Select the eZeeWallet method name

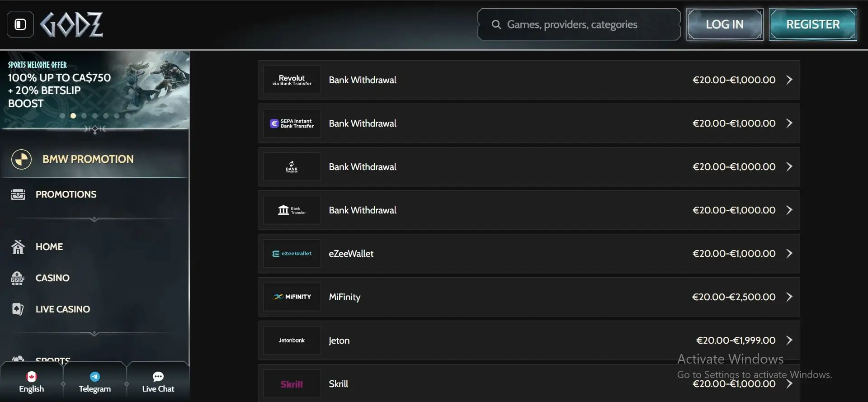[351, 254]
